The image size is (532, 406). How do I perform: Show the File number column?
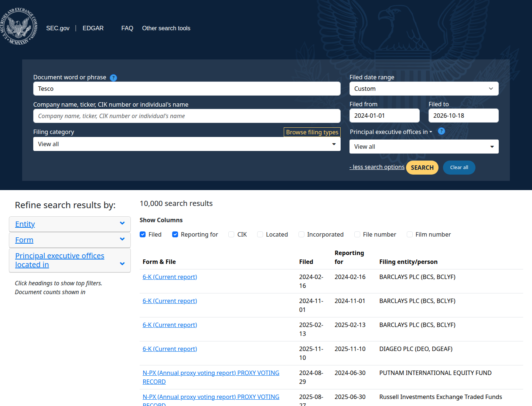pyautogui.click(x=357, y=234)
